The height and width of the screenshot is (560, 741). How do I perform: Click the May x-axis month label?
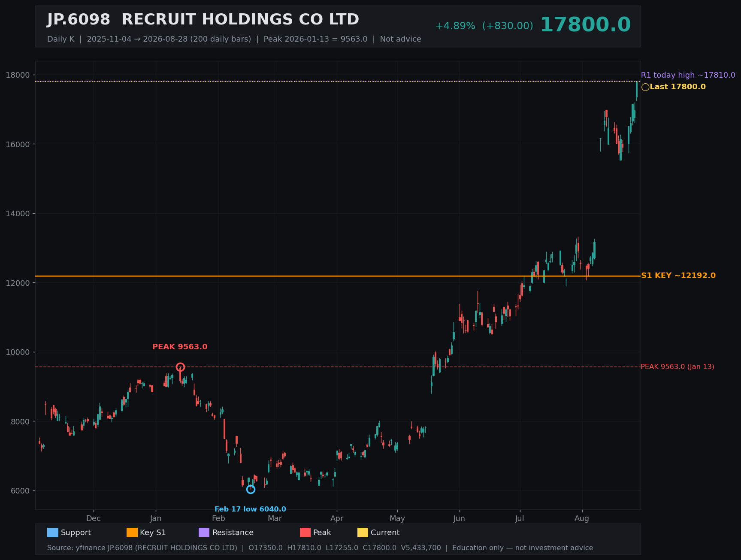(x=397, y=518)
